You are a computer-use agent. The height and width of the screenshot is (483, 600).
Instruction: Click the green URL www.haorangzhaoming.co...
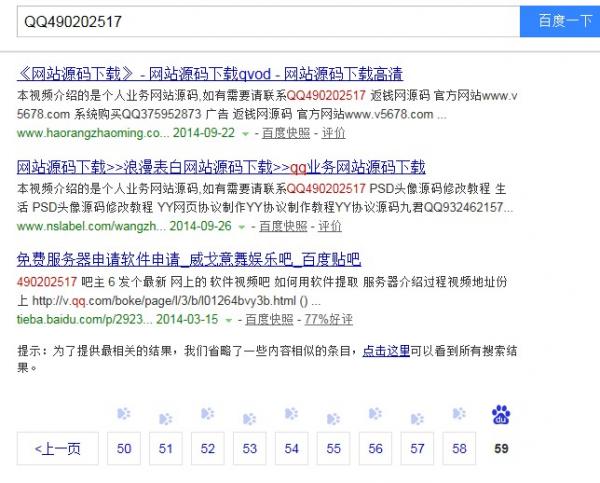93,133
